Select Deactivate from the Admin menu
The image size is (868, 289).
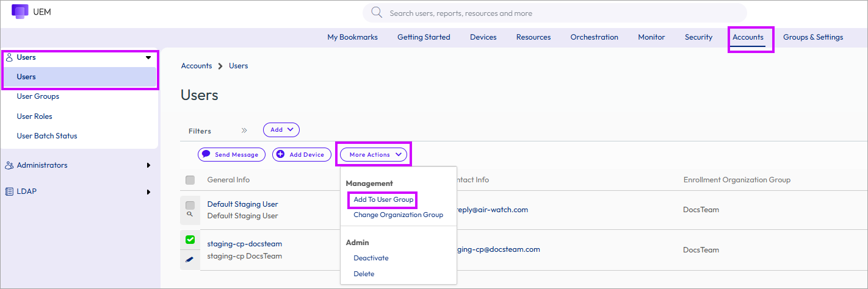point(371,258)
